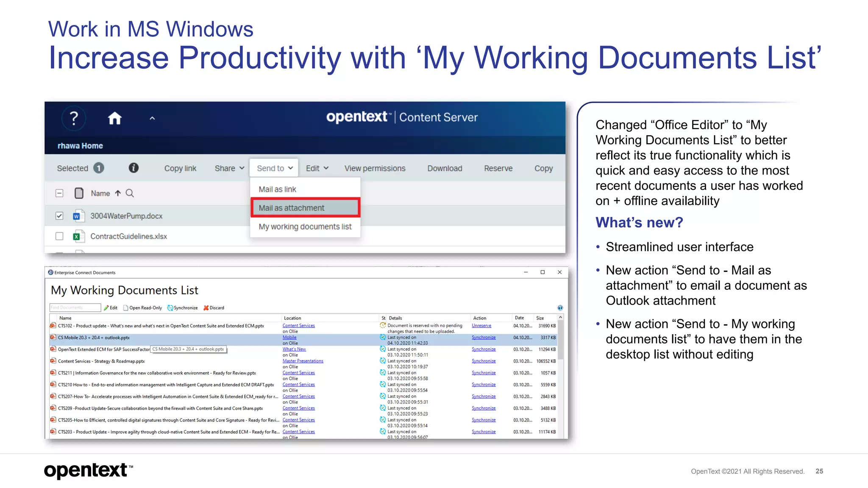Click View permissions
The width and height of the screenshot is (868, 488).
[375, 168]
